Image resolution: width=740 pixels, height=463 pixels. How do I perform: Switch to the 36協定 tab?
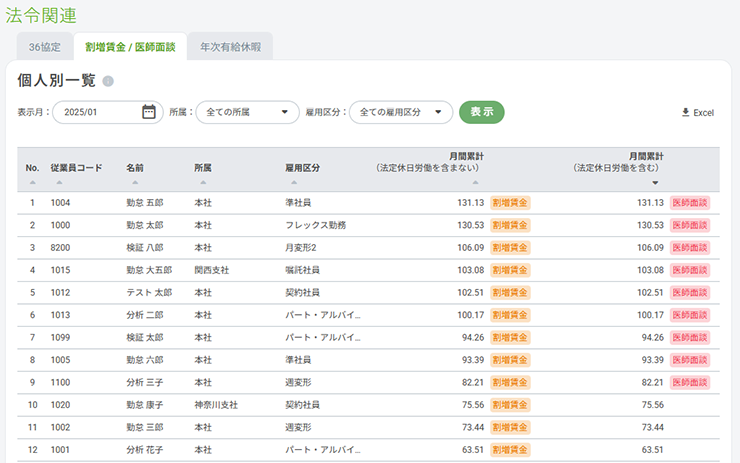click(x=45, y=47)
